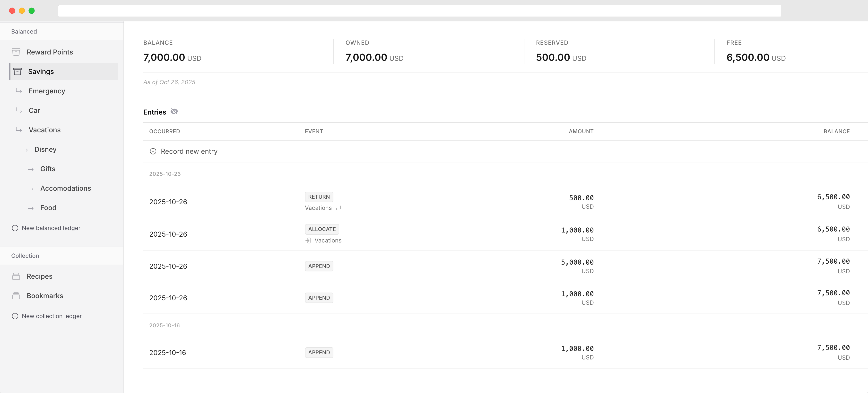Select the 5,000.00 APPEND entry row

438,266
